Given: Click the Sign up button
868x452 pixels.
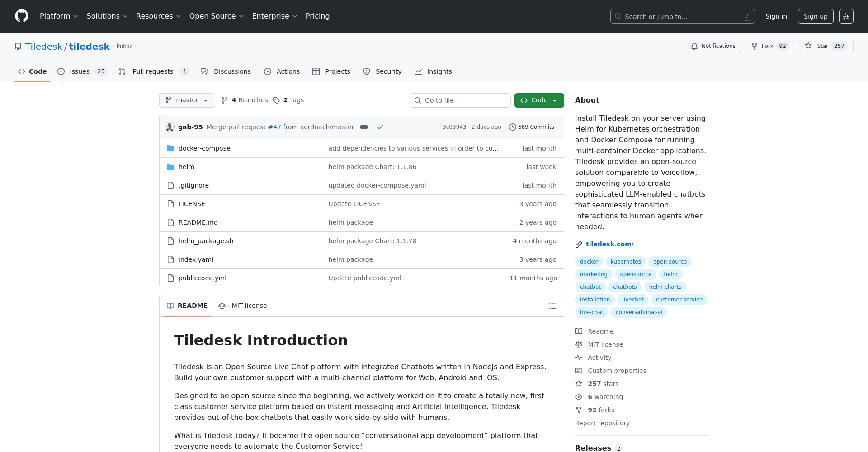Looking at the screenshot, I should pyautogui.click(x=815, y=16).
